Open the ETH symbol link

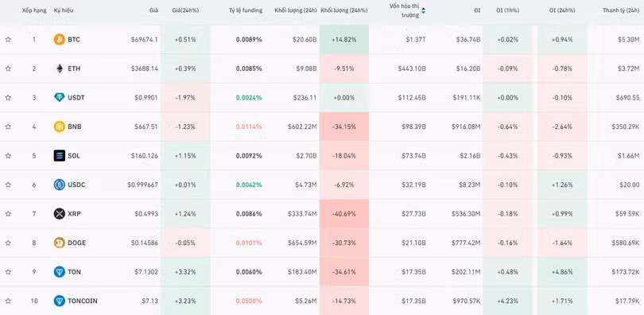point(74,68)
